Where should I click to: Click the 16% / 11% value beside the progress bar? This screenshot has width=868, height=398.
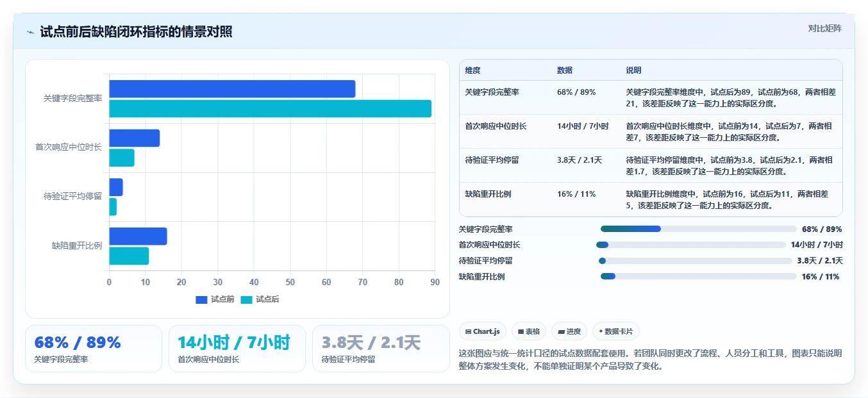[x=821, y=277]
